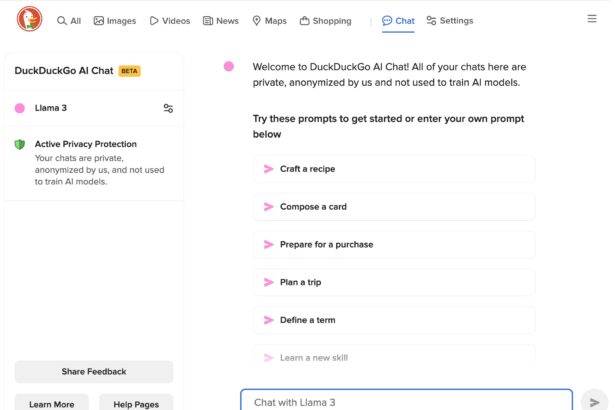Click the green privacy shield icon
615x410 pixels.
[x=20, y=144]
